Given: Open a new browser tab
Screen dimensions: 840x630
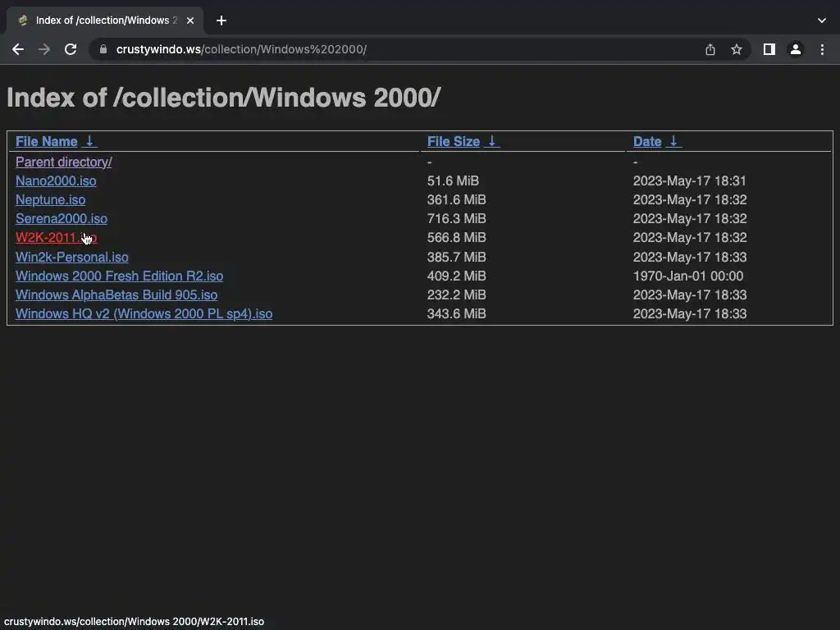Looking at the screenshot, I should [x=221, y=21].
